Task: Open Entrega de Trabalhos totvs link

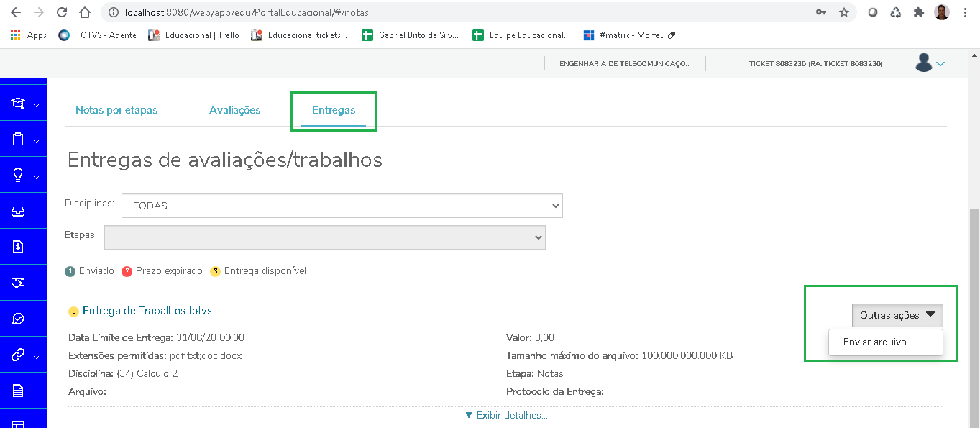Action: point(147,311)
